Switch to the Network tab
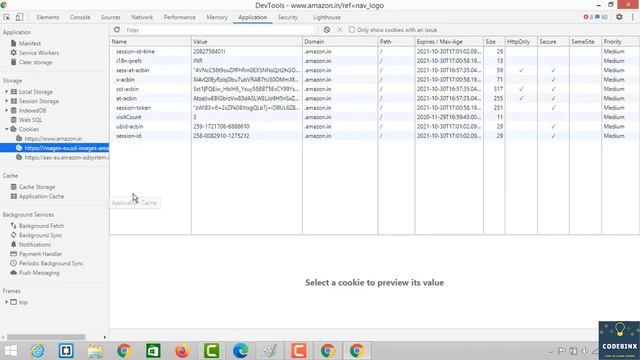 (142, 17)
